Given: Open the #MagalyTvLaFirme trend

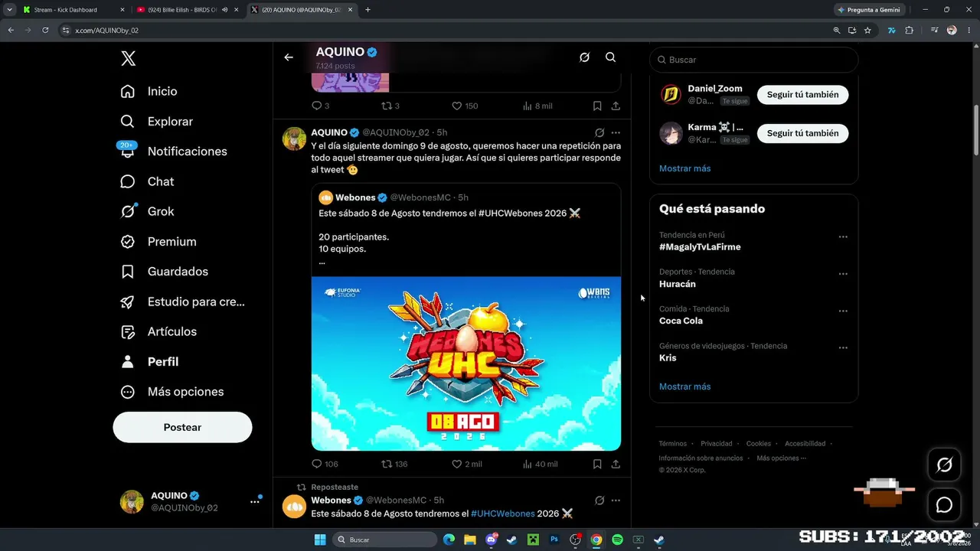Looking at the screenshot, I should coord(700,247).
